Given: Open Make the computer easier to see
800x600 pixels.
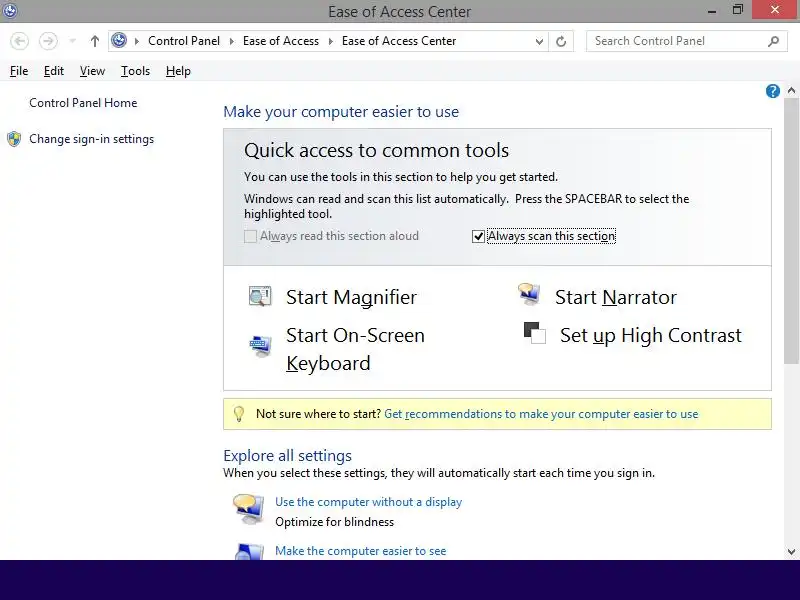Looking at the screenshot, I should 360,551.
